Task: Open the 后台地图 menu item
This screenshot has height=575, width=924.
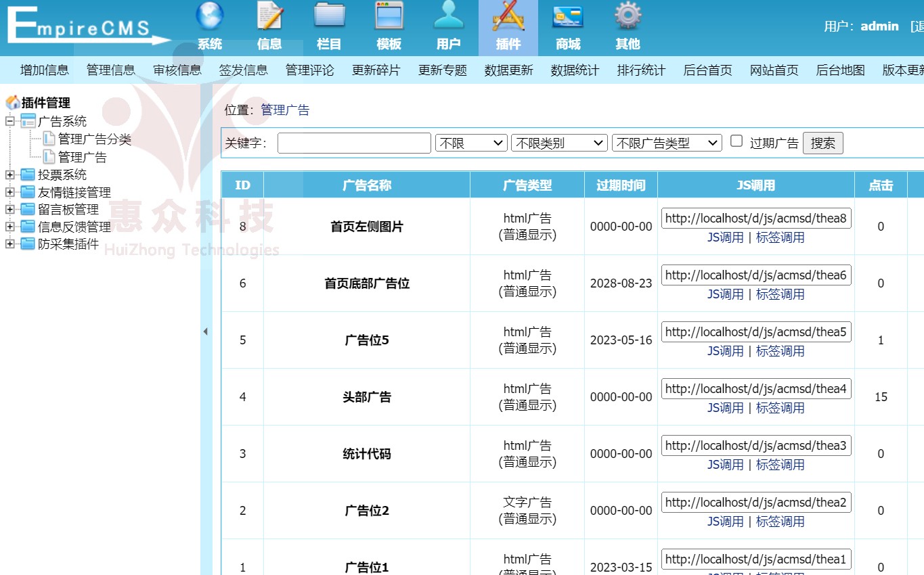Action: [841, 70]
